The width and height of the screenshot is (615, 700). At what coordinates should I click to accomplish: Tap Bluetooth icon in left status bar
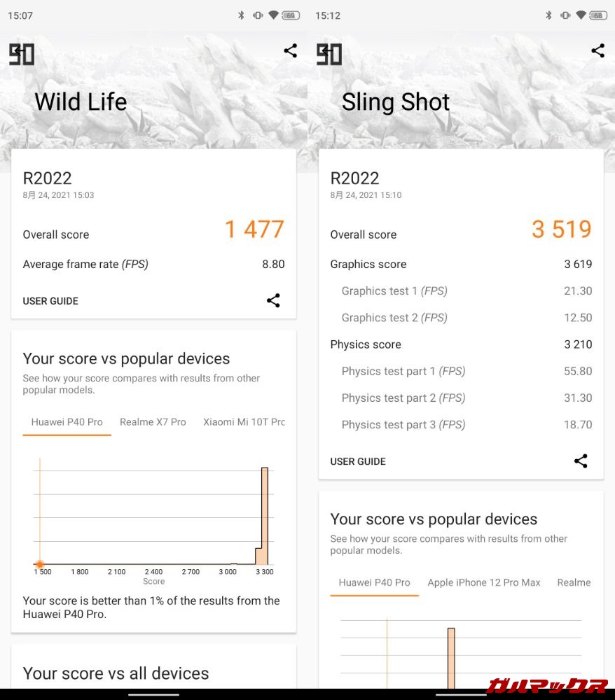[x=242, y=15]
